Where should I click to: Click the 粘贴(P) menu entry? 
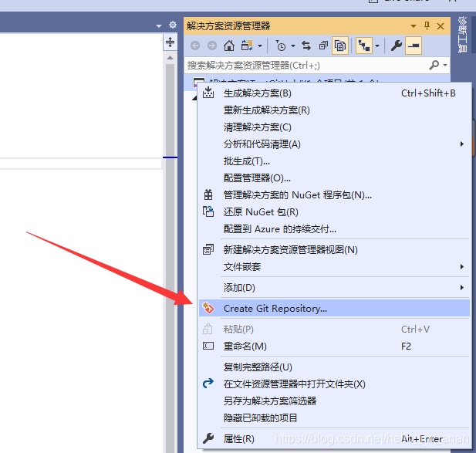[334, 329]
